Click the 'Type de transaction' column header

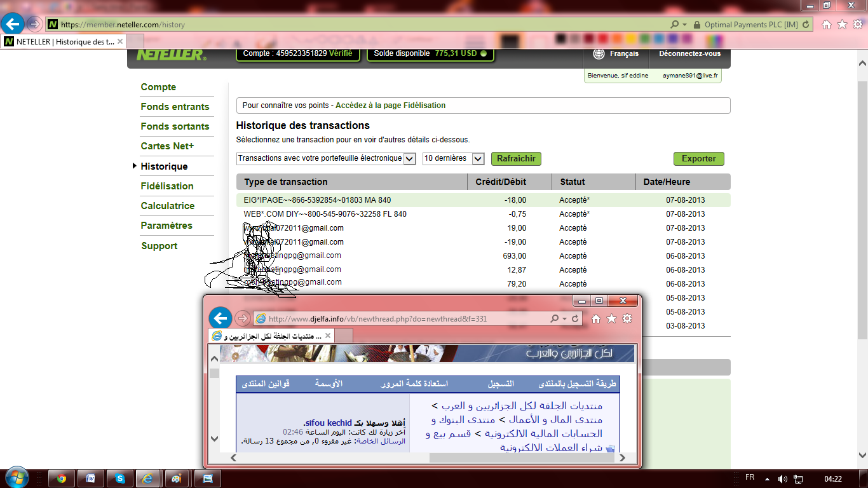286,182
